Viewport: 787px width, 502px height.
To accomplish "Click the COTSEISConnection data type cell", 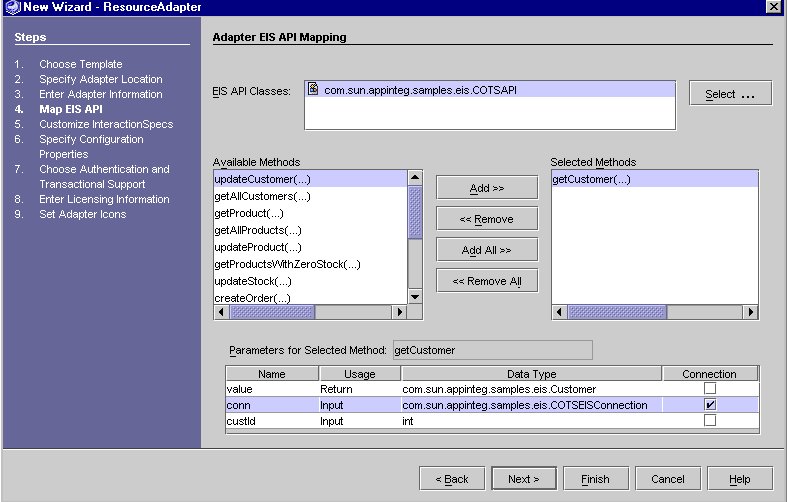I will (x=532, y=405).
